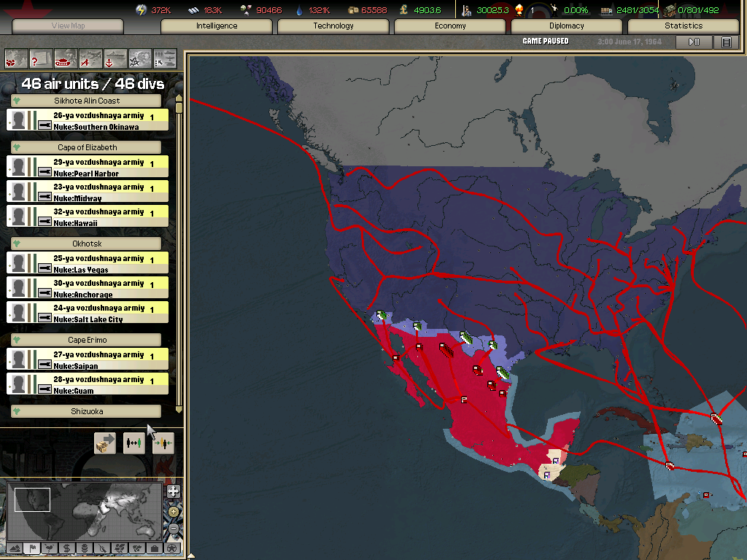Toggle the pause/play game speed button
The image size is (747, 560).
click(x=694, y=42)
